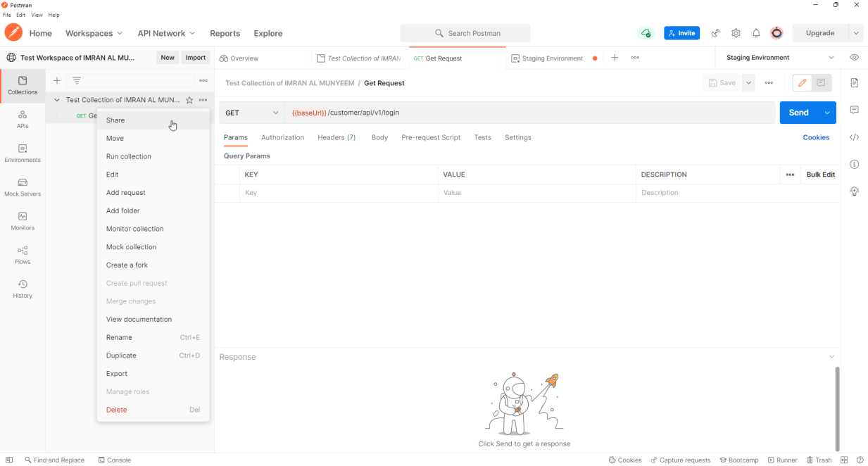Image resolution: width=868 pixels, height=466 pixels.
Task: Open related collections lightbulb icon
Action: (855, 191)
